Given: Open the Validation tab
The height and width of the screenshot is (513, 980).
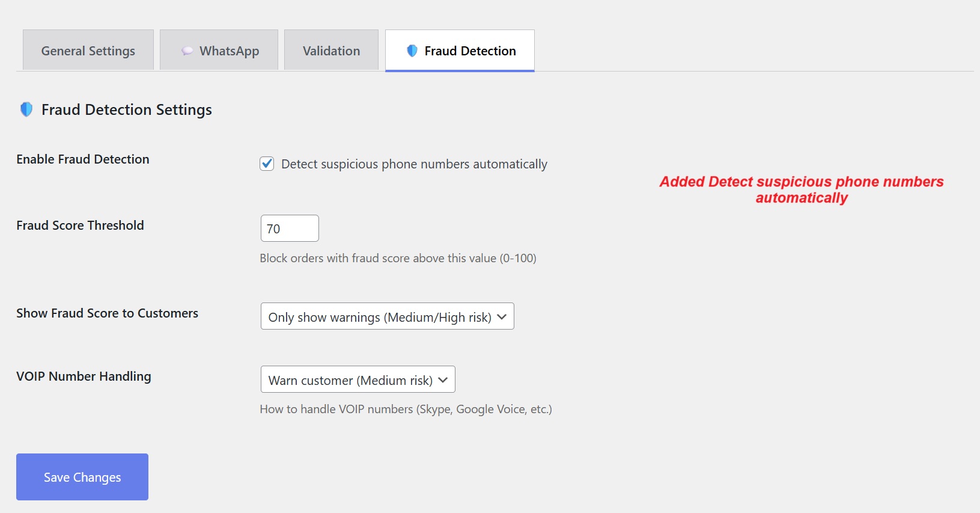Looking at the screenshot, I should pos(331,51).
